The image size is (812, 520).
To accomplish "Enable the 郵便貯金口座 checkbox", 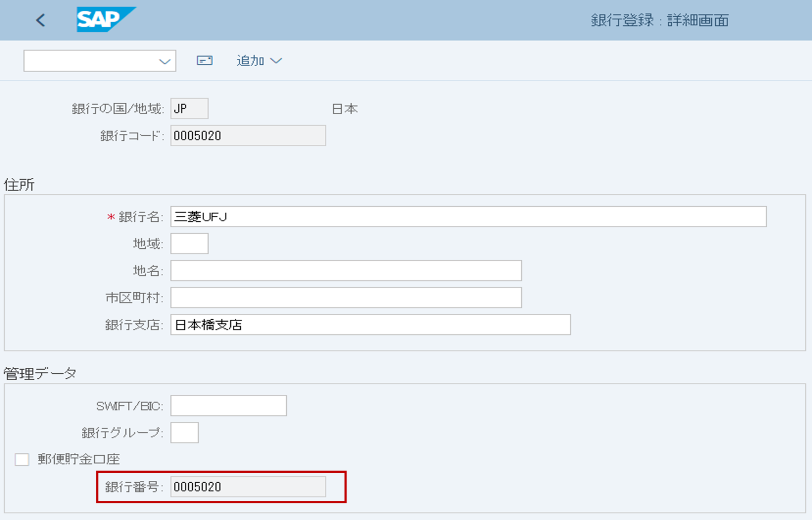I will pos(22,460).
